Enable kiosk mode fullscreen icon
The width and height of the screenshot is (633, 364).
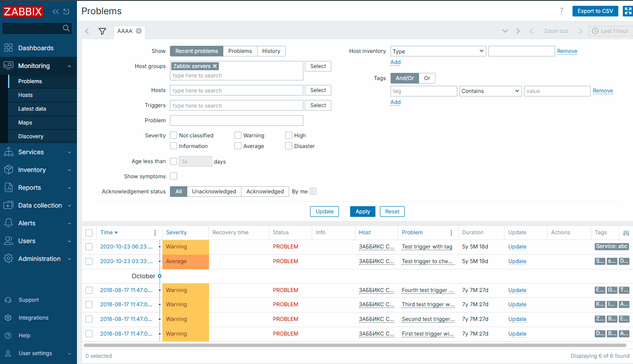click(628, 11)
